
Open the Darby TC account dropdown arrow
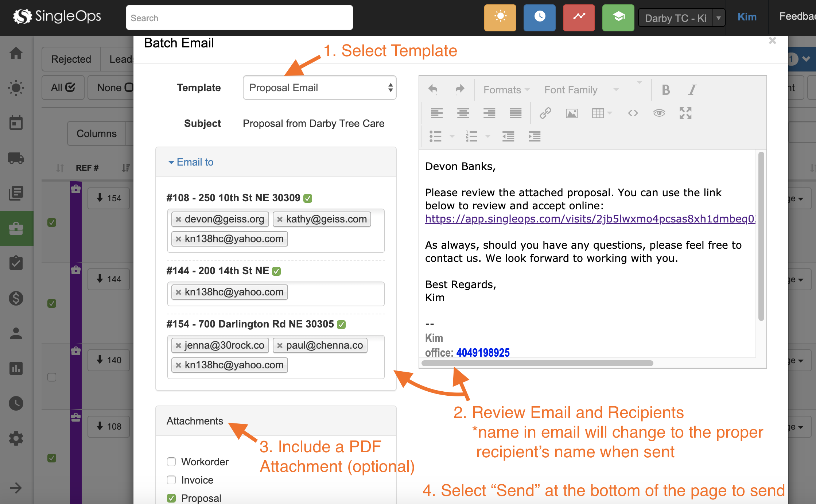[x=718, y=18]
